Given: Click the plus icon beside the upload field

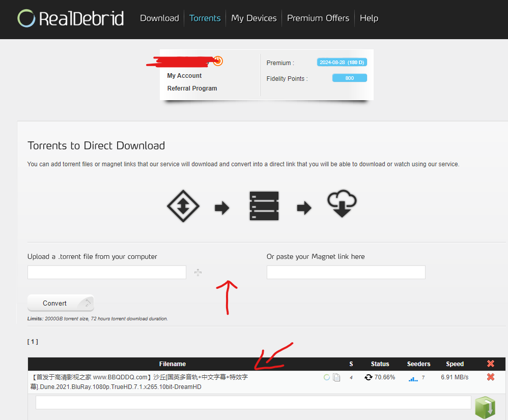Looking at the screenshot, I should coord(198,273).
